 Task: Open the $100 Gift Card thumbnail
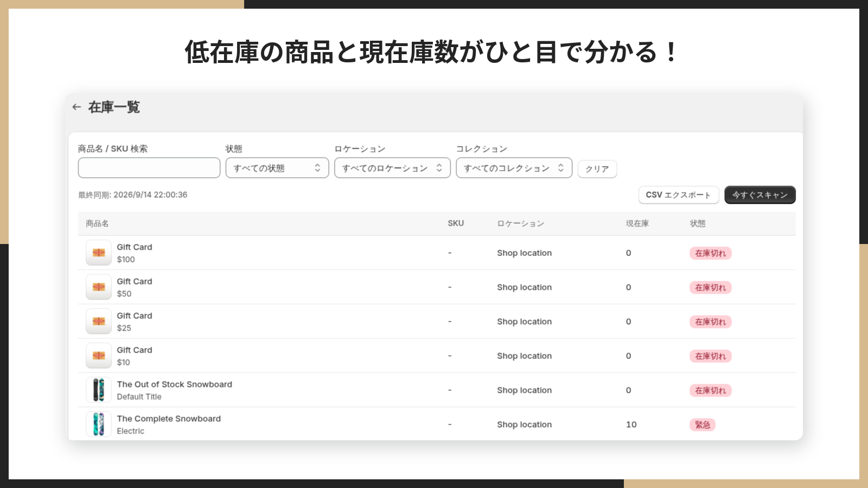tap(99, 253)
